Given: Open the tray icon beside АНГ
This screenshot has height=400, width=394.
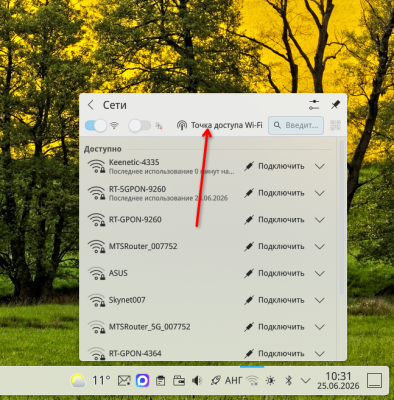Looking at the screenshot, I should (215, 380).
